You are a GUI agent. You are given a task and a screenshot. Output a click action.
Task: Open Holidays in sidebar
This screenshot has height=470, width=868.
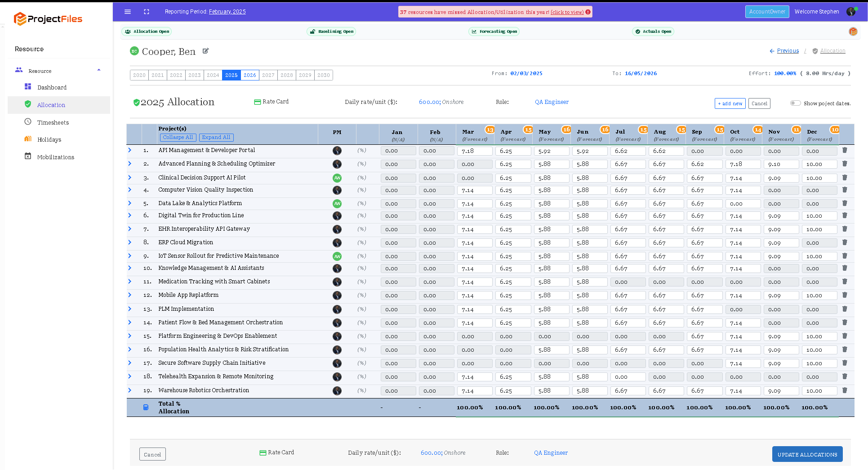coord(49,139)
